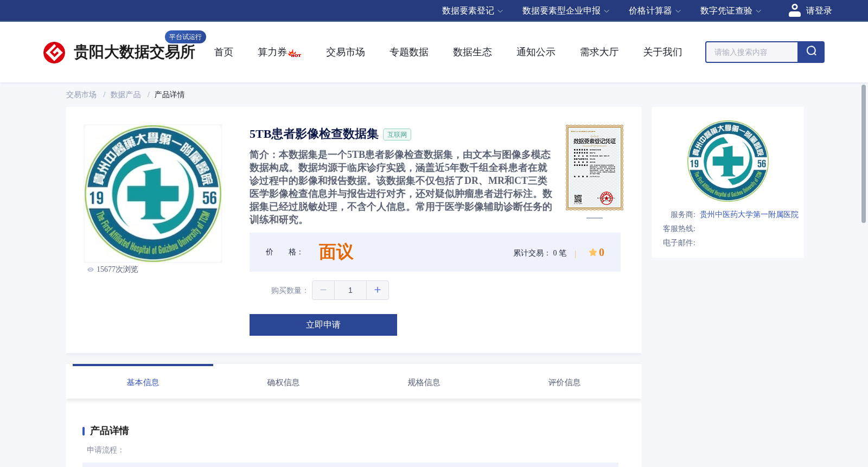The width and height of the screenshot is (868, 467).
Task: Click the 5TB患者影像检查数据集 title
Action: 314,134
